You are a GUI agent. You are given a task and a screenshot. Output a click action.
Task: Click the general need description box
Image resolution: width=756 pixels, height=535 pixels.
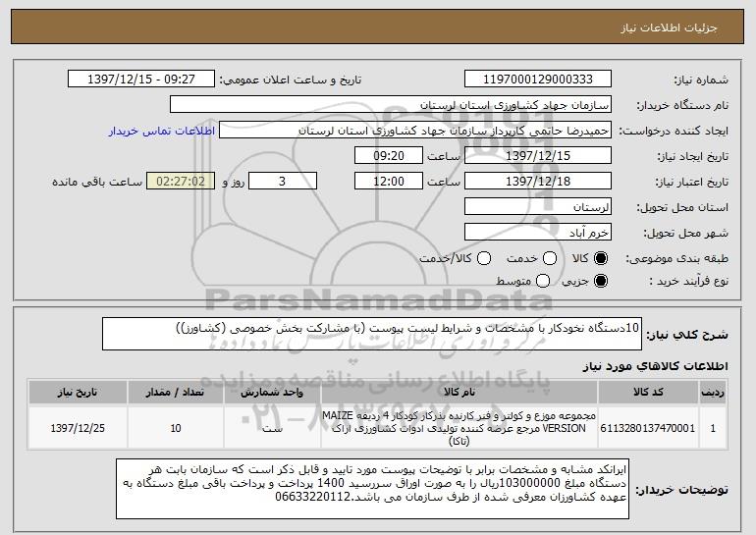click(x=372, y=334)
